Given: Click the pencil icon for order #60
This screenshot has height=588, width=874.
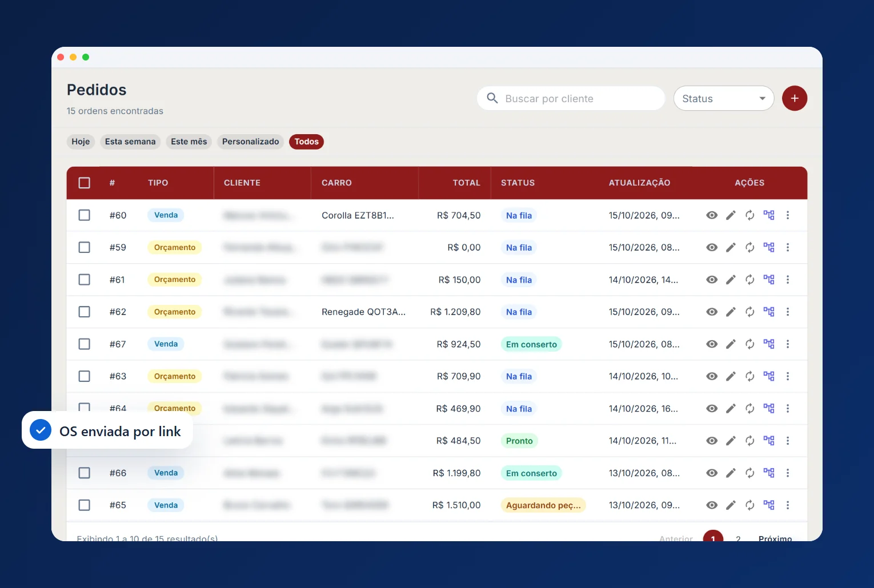Looking at the screenshot, I should pyautogui.click(x=731, y=215).
